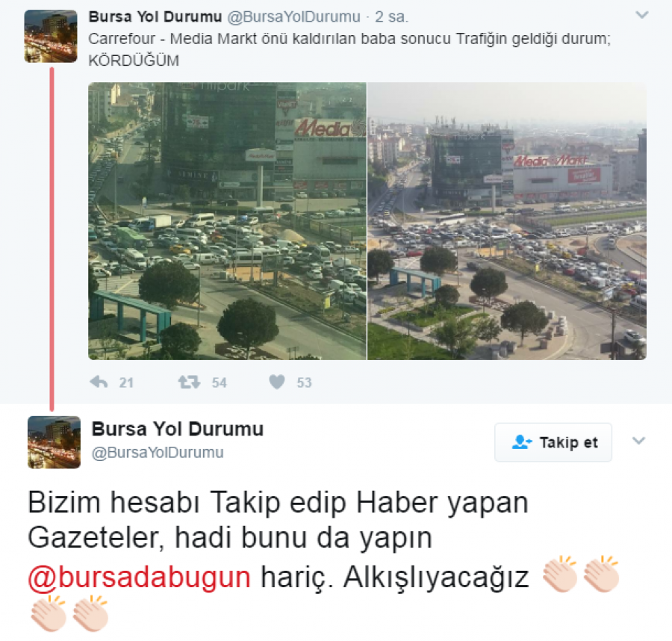This screenshot has height=641, width=672.
Task: Like the tweet with the heart icon
Action: (277, 382)
